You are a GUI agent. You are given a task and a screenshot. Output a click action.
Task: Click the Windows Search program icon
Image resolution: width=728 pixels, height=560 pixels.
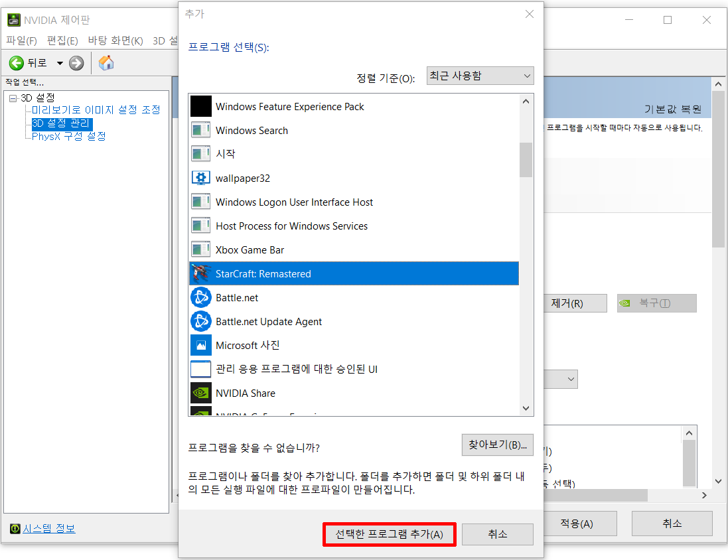tap(201, 130)
